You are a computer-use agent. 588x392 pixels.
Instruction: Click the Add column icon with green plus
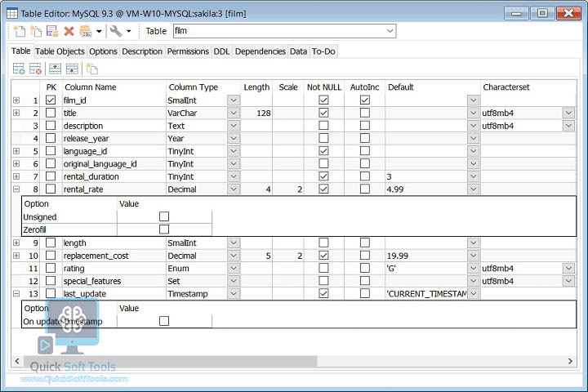pyautogui.click(x=19, y=69)
